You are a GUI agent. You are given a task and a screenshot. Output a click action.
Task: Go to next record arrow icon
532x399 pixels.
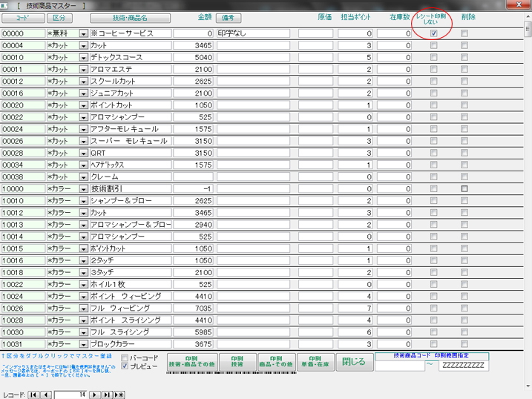[x=95, y=395]
